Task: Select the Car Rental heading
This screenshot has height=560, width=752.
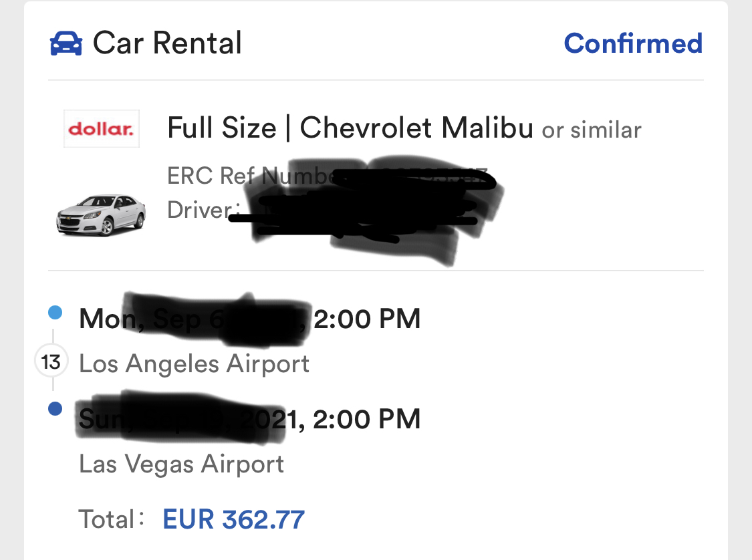Action: click(x=167, y=43)
